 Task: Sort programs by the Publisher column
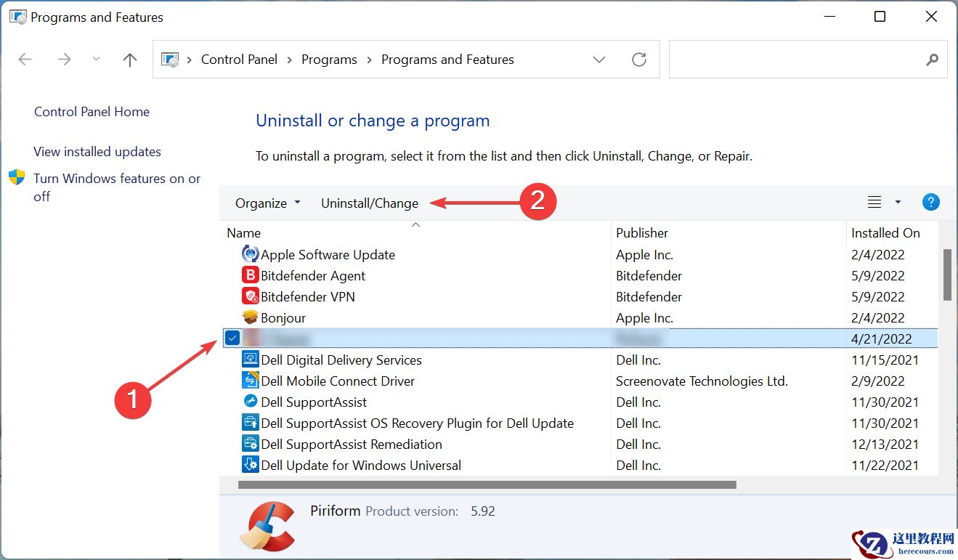[x=642, y=233]
